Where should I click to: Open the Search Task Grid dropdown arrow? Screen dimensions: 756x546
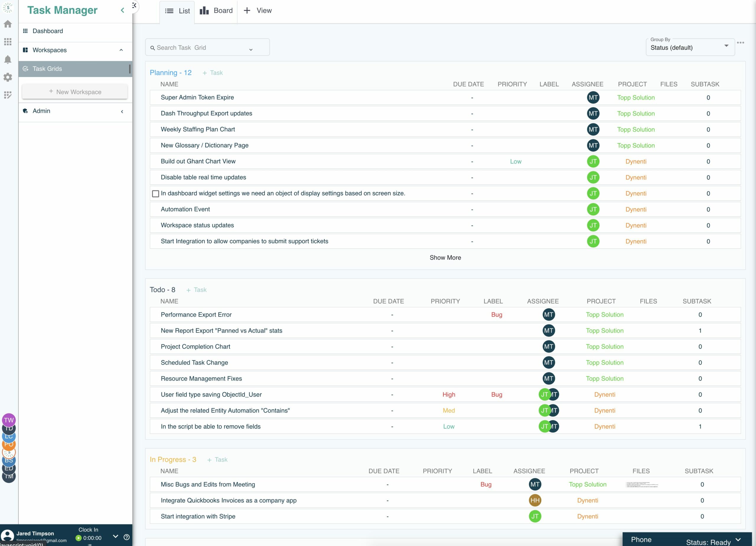click(x=251, y=49)
